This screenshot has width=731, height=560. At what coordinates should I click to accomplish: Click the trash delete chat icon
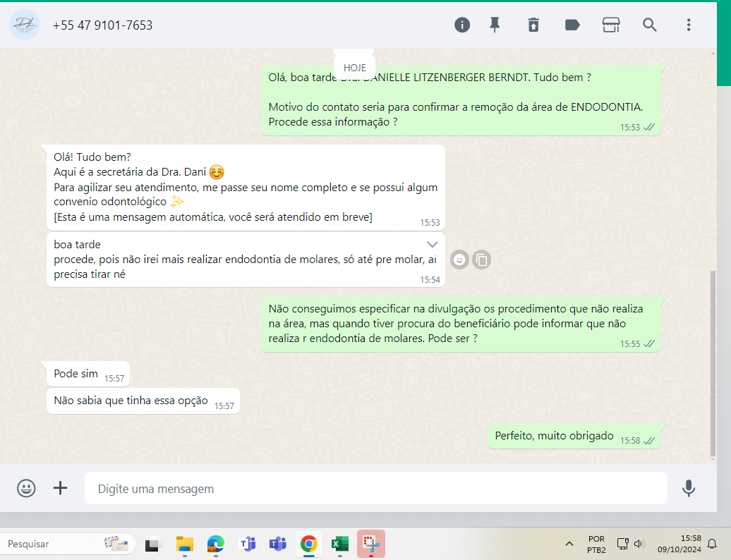coord(533,25)
